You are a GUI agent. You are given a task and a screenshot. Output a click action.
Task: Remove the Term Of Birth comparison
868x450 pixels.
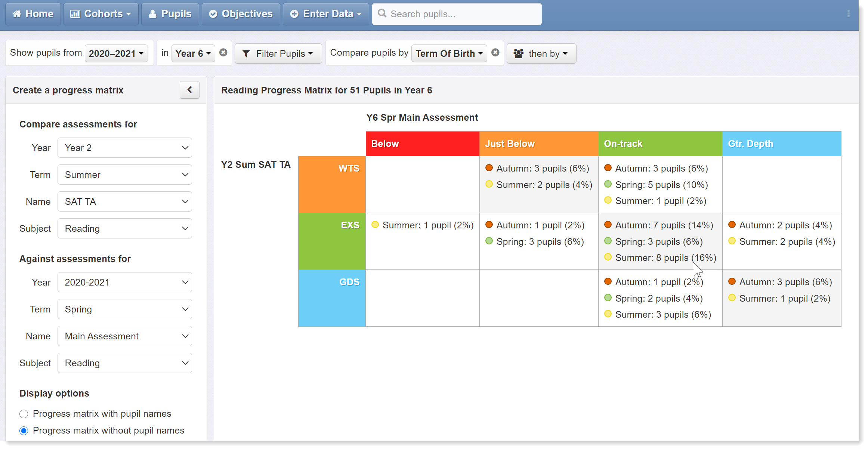click(x=495, y=53)
